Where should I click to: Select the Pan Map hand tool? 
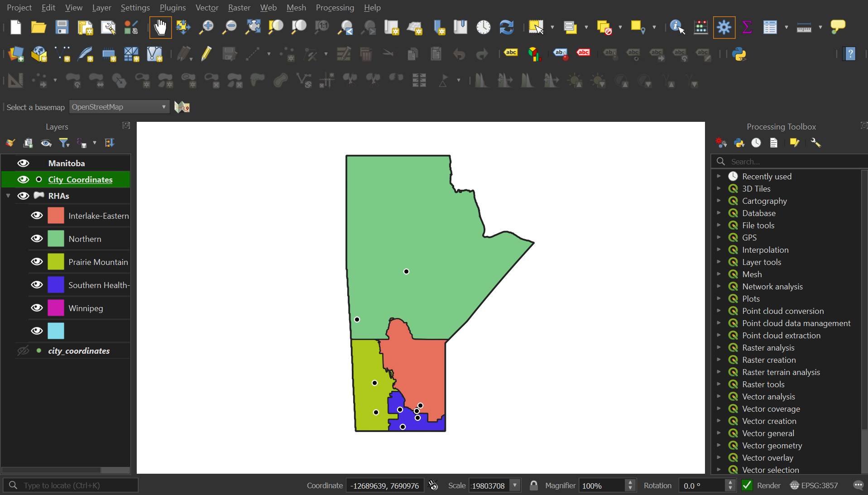pyautogui.click(x=160, y=28)
